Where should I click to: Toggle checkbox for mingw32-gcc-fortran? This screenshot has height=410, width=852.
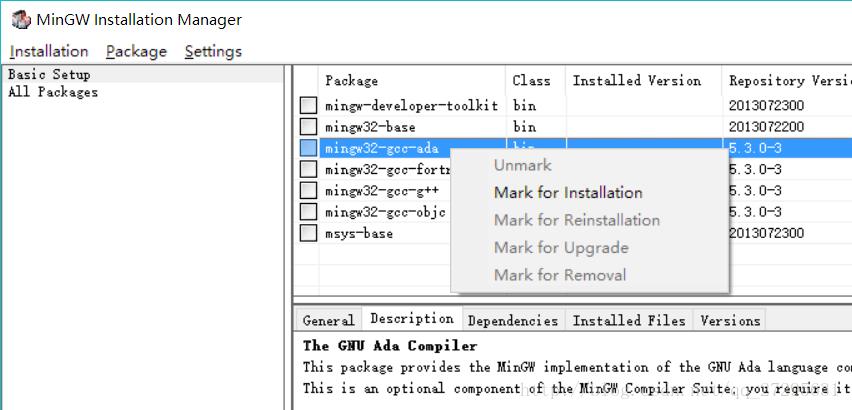[308, 169]
